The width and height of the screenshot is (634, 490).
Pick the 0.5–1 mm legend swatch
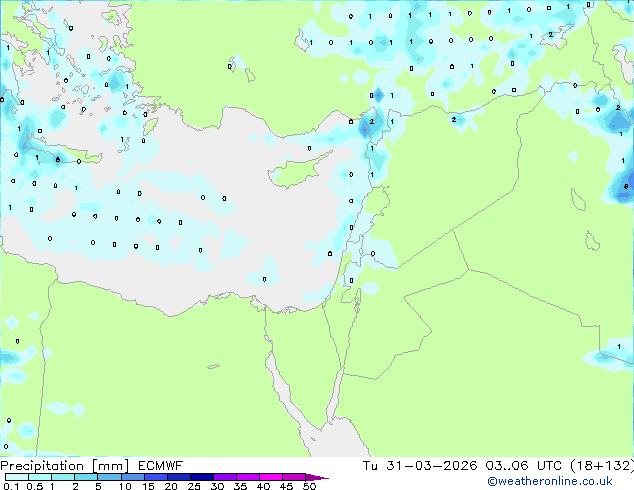tap(40, 477)
